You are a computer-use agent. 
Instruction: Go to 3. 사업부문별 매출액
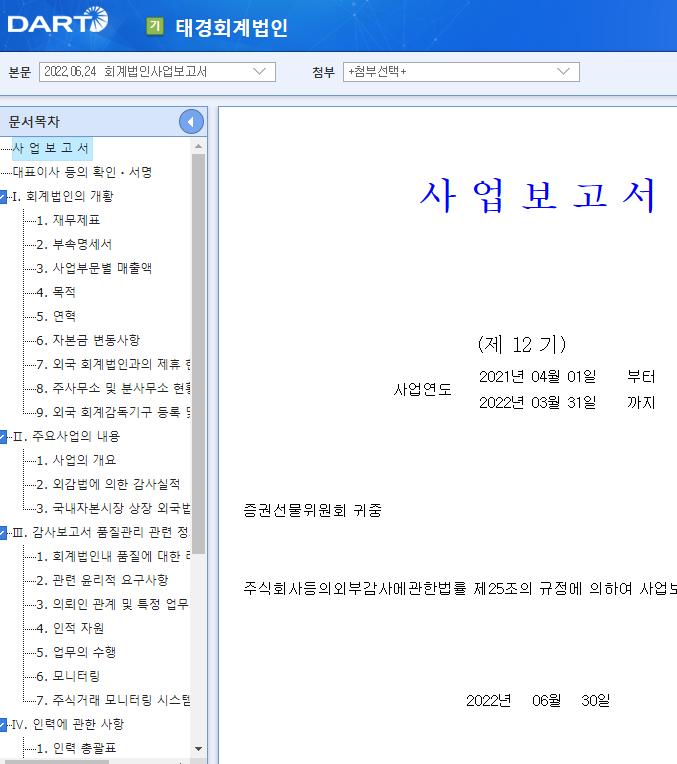(94, 268)
